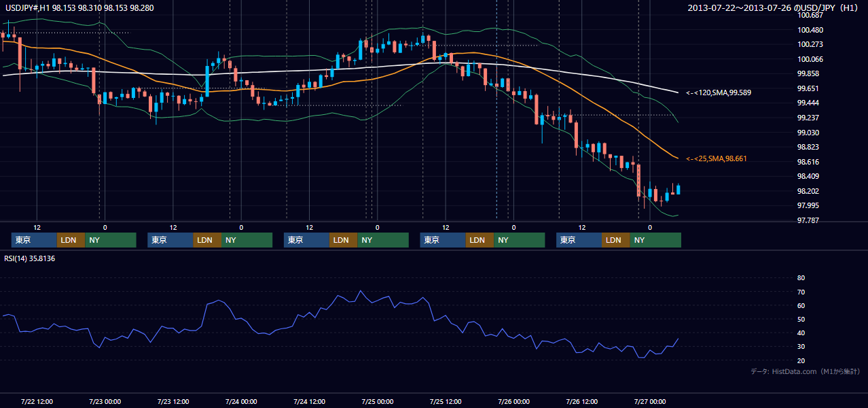868x408 pixels.
Task: Click the 100.687 price axis value
Action: click(810, 15)
